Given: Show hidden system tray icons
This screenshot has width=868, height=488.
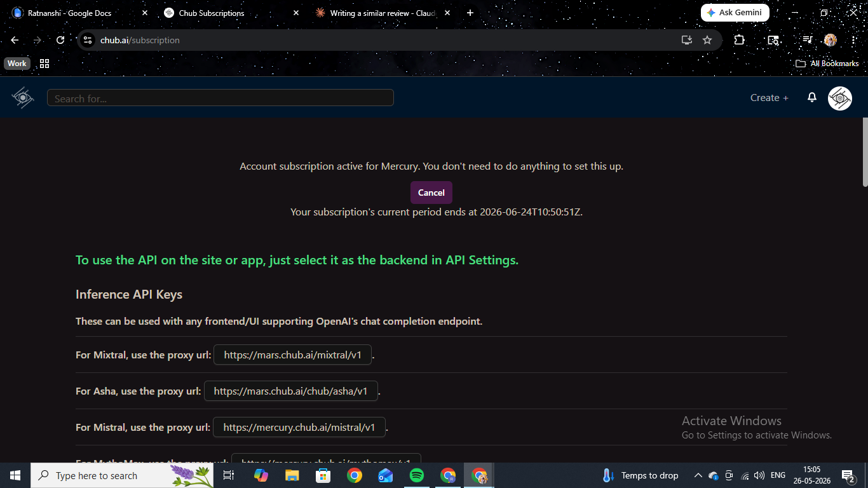Looking at the screenshot, I should [x=698, y=475].
